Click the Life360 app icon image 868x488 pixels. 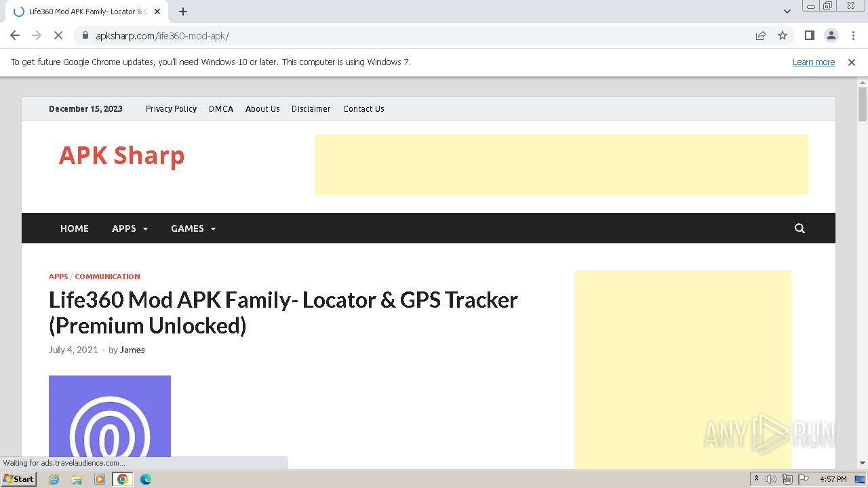point(110,416)
